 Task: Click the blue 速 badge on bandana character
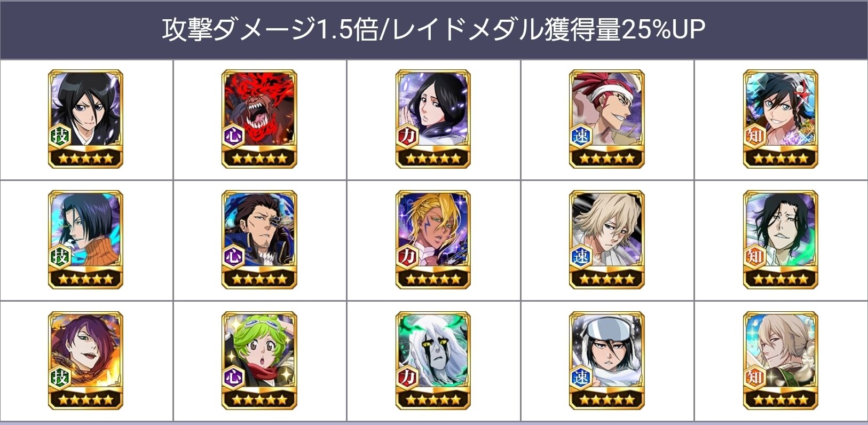point(581,136)
